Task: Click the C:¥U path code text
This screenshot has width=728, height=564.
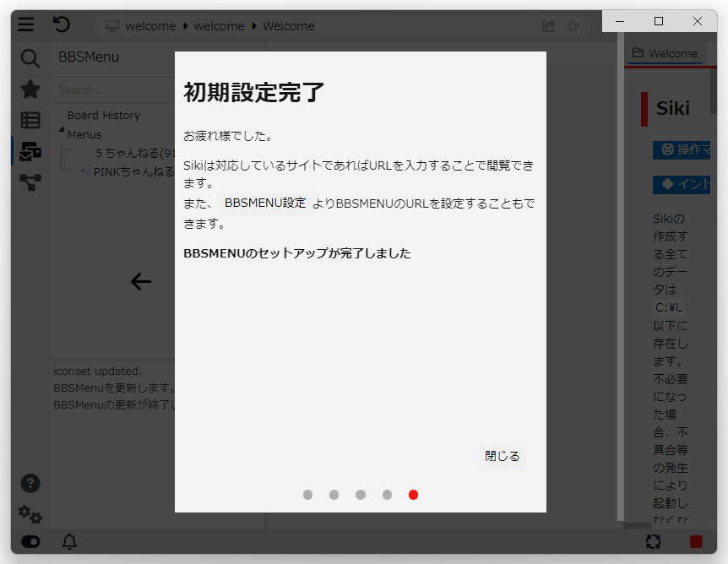Action: point(669,307)
